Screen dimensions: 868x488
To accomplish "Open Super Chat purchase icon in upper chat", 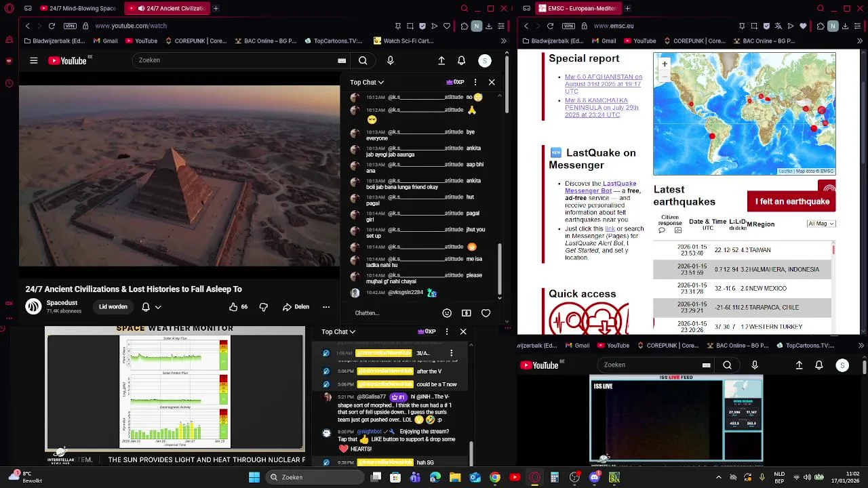I will tap(467, 313).
